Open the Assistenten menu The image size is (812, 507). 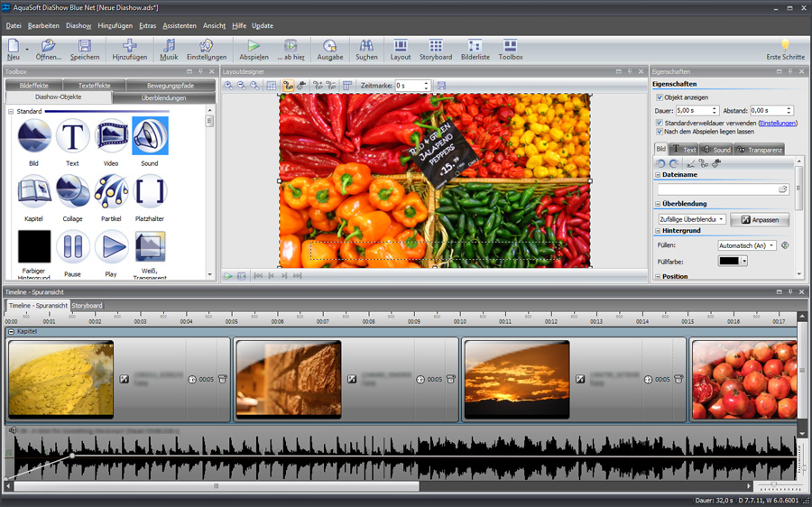pyautogui.click(x=179, y=25)
